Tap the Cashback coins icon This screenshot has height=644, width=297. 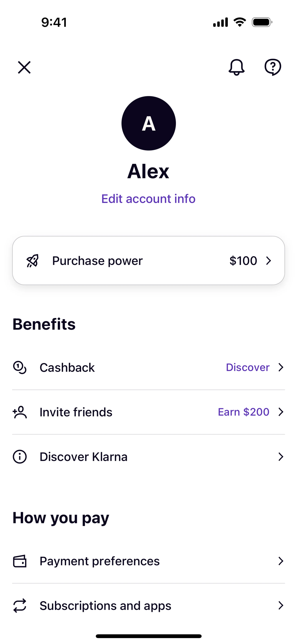19,367
